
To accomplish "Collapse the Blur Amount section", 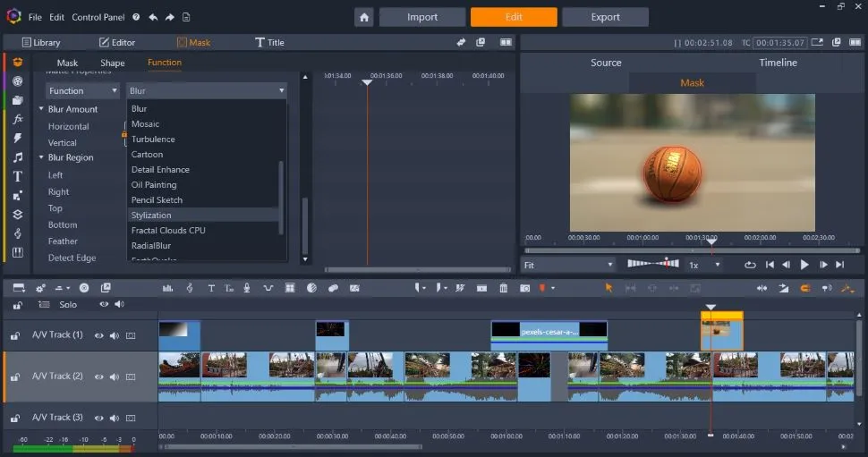I will 41,109.
